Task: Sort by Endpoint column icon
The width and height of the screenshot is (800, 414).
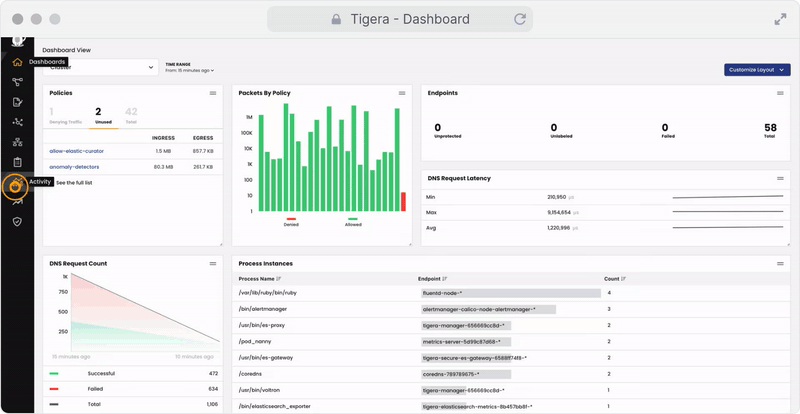Action: click(x=445, y=279)
